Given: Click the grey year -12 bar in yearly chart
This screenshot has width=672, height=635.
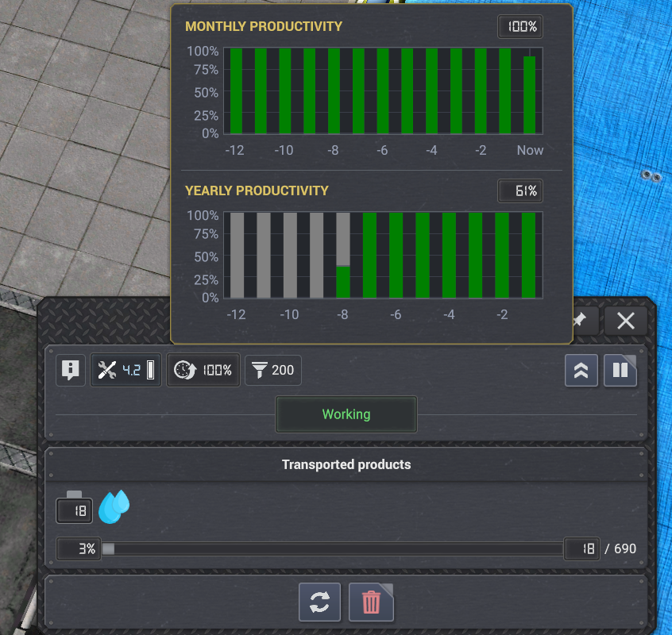Looking at the screenshot, I should pyautogui.click(x=237, y=256).
